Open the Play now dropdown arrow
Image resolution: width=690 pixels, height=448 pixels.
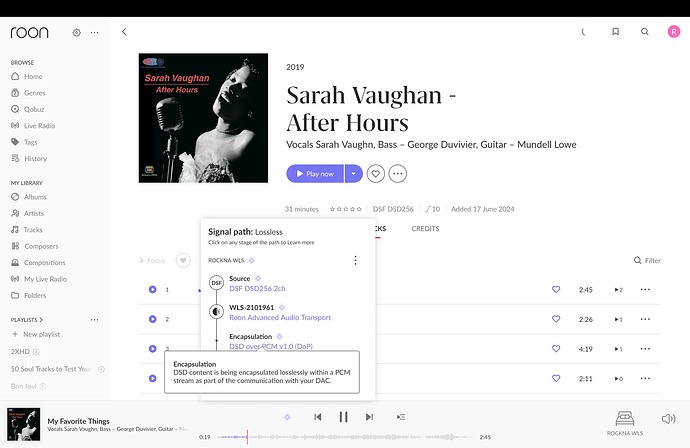[x=353, y=174]
